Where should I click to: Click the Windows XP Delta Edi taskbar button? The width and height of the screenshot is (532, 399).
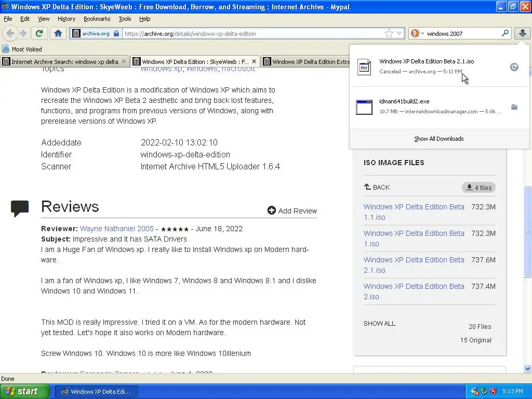click(96, 392)
